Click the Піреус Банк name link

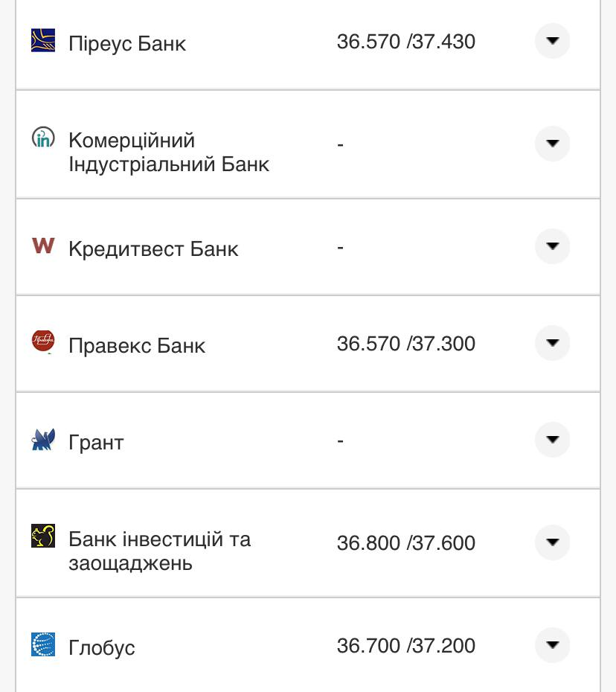128,44
